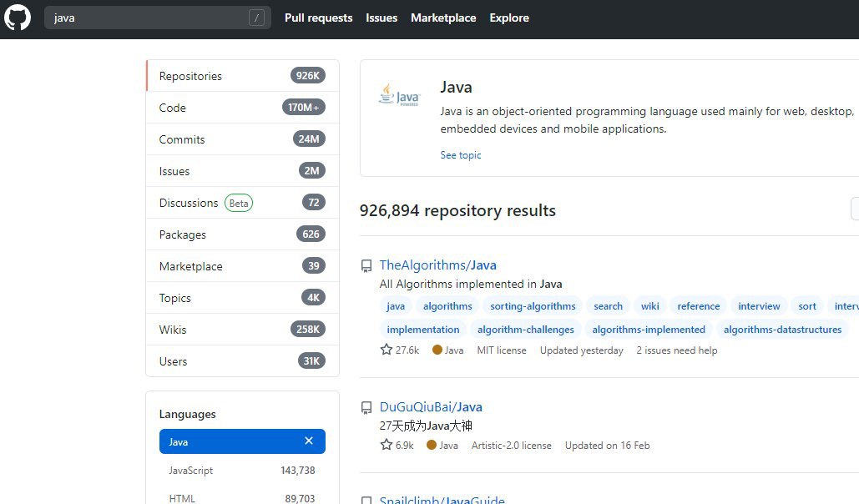Open the wiki topic tag
This screenshot has width=859, height=504.
pyautogui.click(x=649, y=306)
